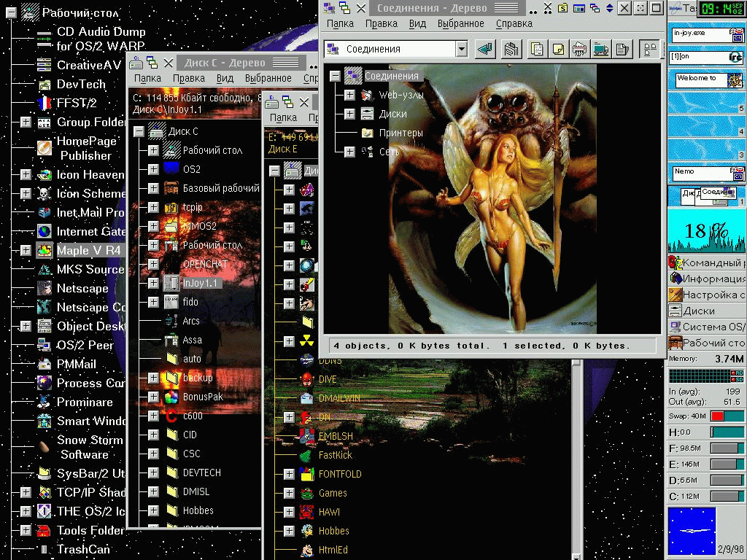
Task: Click the Информация launcher button
Action: pos(707,279)
